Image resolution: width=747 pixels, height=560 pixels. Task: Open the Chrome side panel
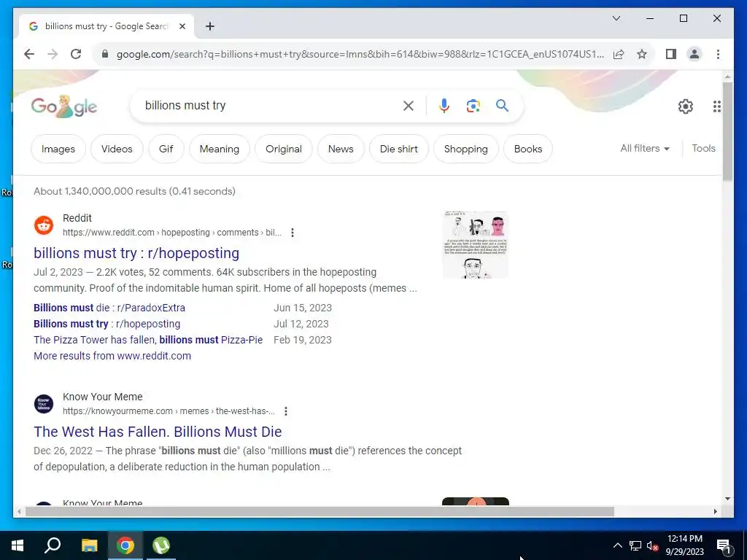pos(671,54)
